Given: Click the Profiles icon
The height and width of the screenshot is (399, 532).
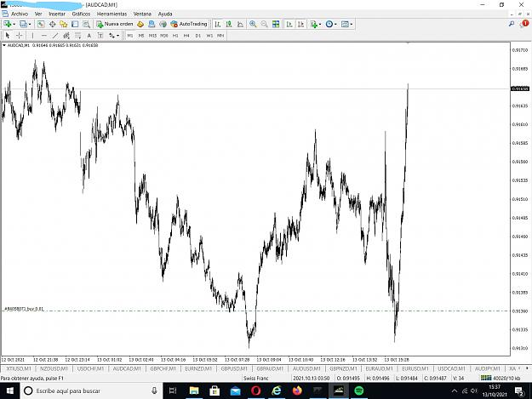Looking at the screenshot, I should pos(23,24).
